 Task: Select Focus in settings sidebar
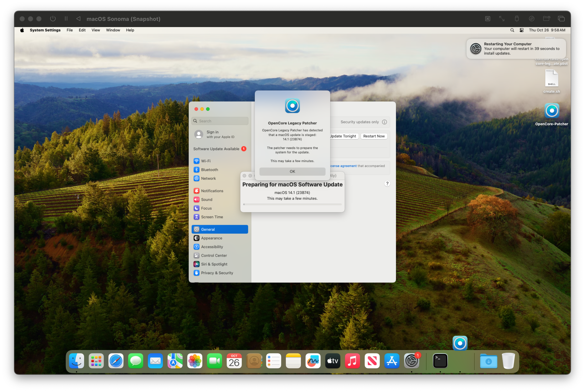click(220, 209)
